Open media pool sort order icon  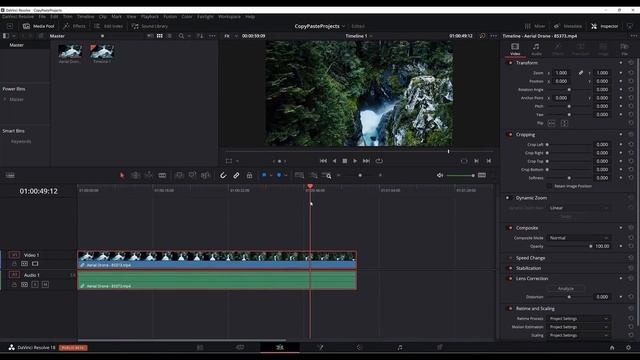click(x=200, y=36)
